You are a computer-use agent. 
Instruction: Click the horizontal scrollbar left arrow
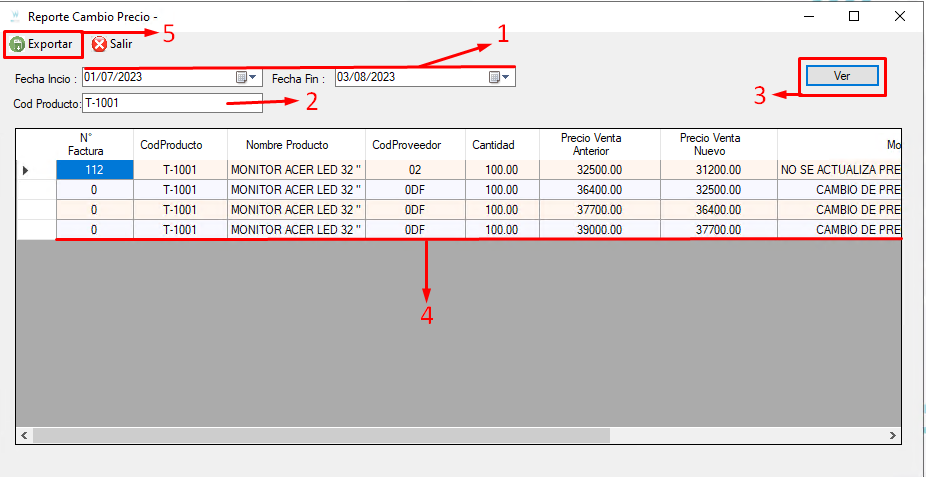[x=24, y=436]
